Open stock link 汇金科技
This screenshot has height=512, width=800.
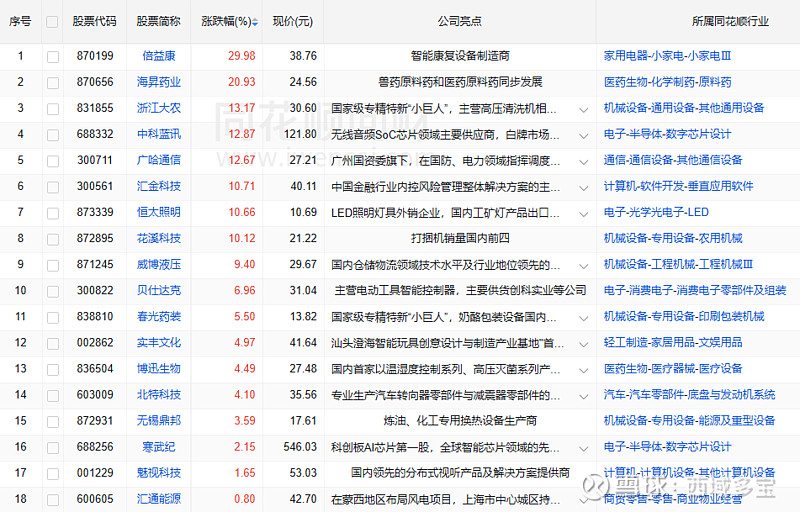(159, 186)
